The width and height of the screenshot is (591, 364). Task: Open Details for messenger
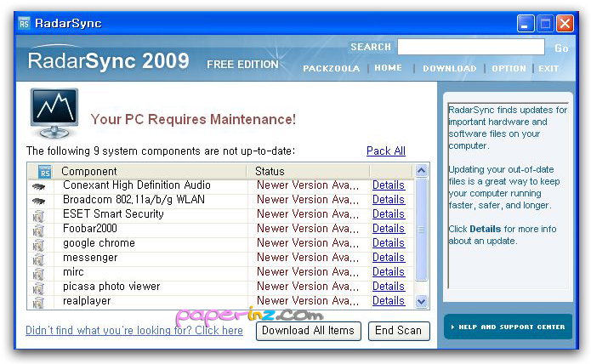[x=389, y=258]
